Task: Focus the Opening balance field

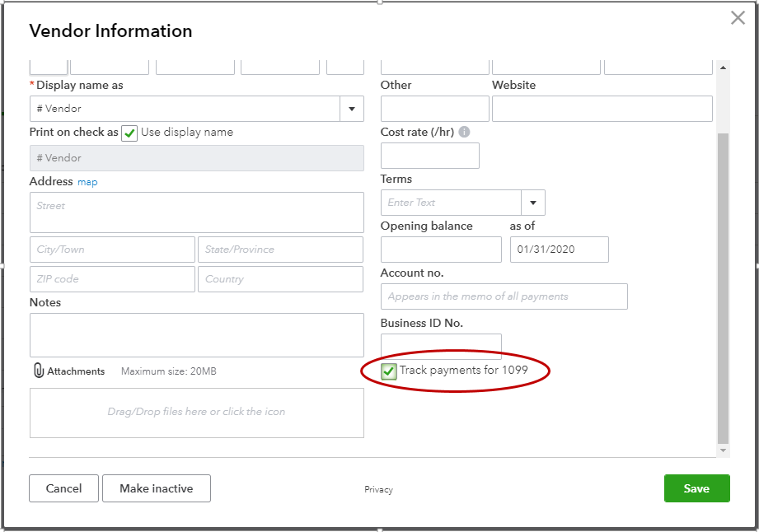Action: [441, 250]
